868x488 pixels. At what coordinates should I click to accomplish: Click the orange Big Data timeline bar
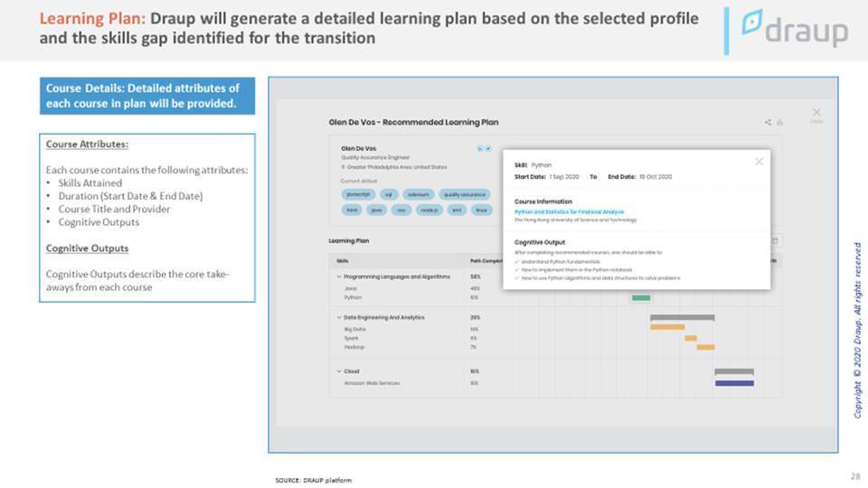click(x=667, y=327)
